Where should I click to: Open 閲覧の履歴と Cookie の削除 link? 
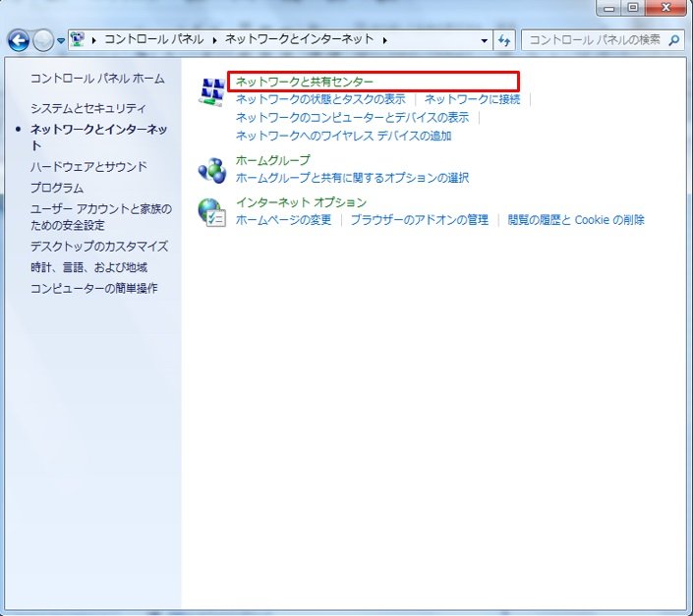tap(576, 220)
